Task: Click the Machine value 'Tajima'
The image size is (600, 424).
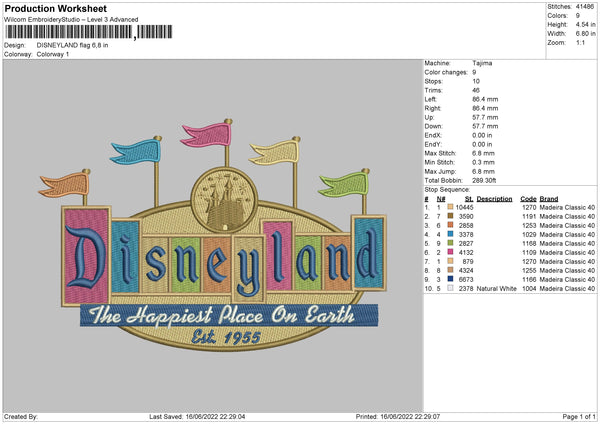Action: point(482,63)
